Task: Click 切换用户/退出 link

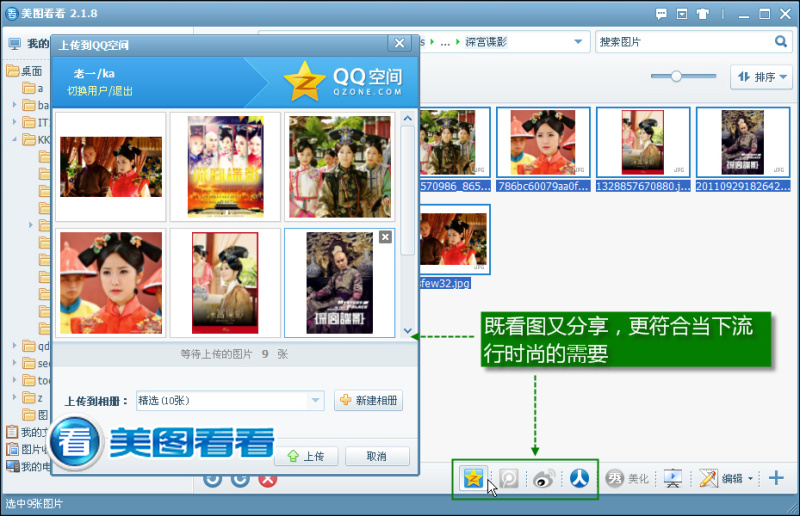Action: [99, 91]
